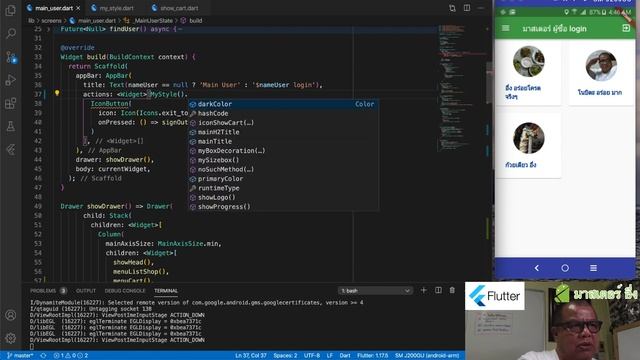The width and height of the screenshot is (640, 360).
Task: Open the Explorer view in activity bar
Action: click(11, 10)
